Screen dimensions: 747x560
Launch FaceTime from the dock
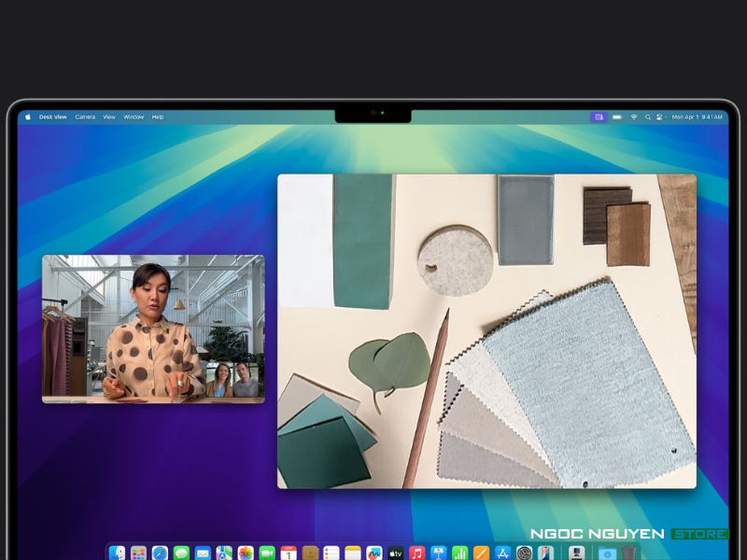click(x=267, y=553)
